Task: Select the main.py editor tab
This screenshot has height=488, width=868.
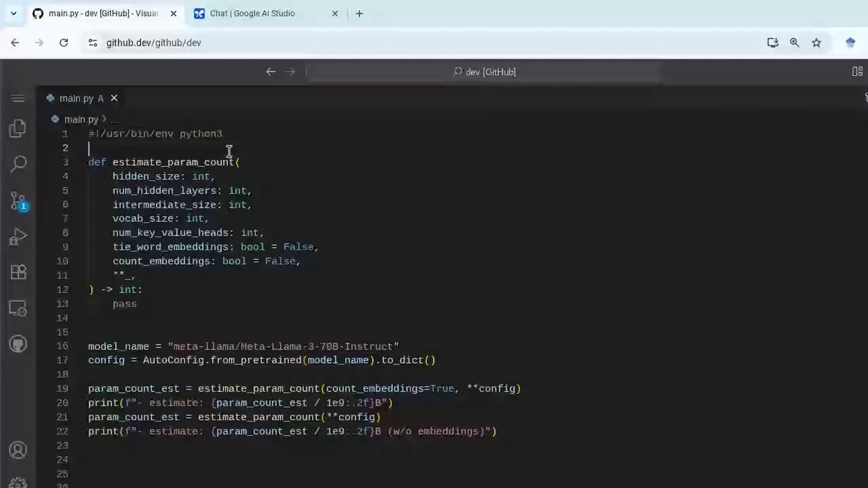Action: click(x=76, y=98)
